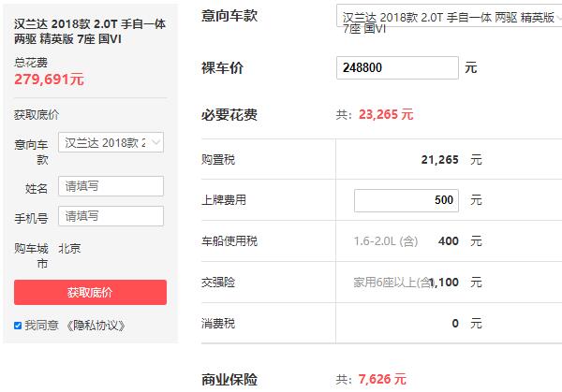This screenshot has height=392, width=562.
Task: Focus the 手机号 input field
Action: tap(111, 216)
